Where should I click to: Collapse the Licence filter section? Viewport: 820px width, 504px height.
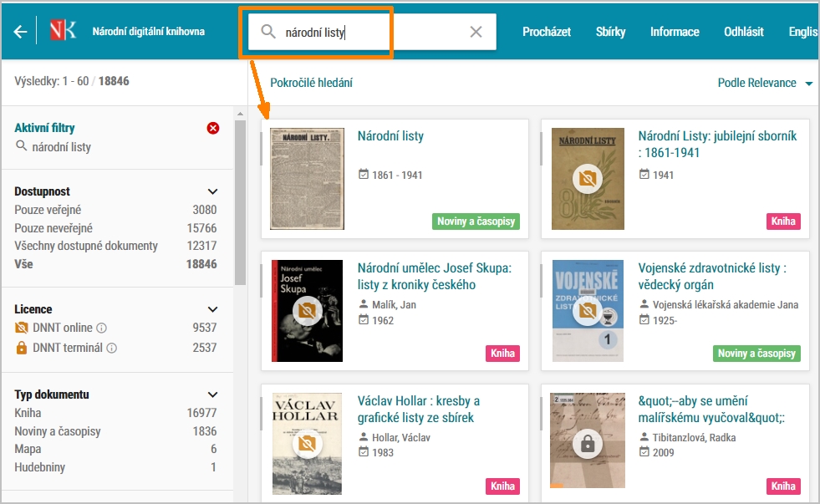coord(212,309)
